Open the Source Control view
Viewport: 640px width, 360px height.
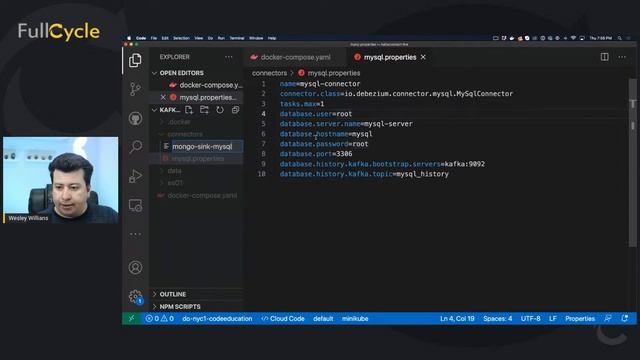(135, 89)
